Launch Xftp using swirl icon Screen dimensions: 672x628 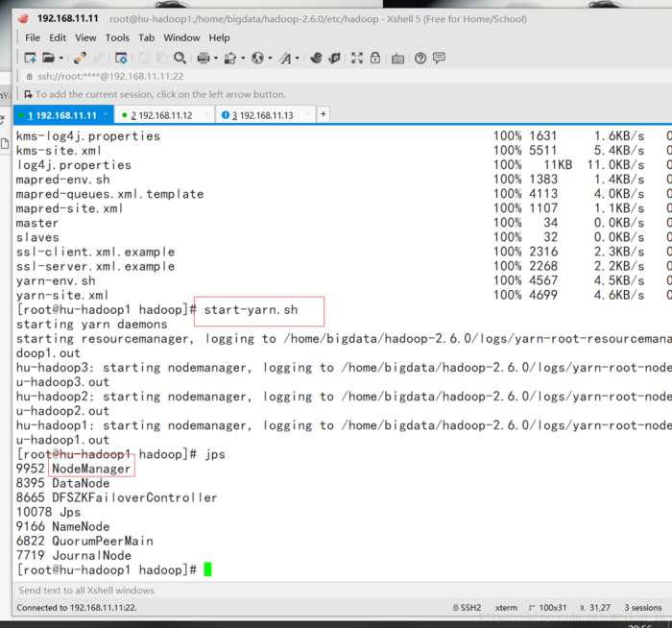point(316,58)
